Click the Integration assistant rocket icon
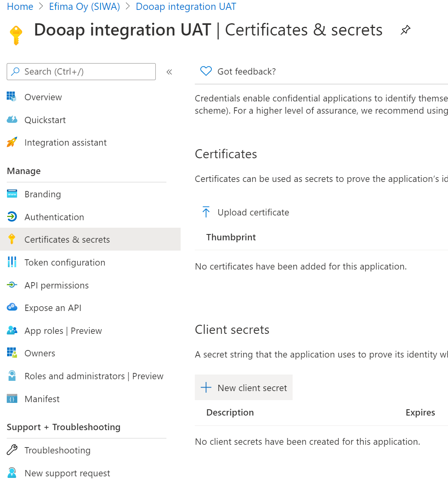 tap(12, 142)
